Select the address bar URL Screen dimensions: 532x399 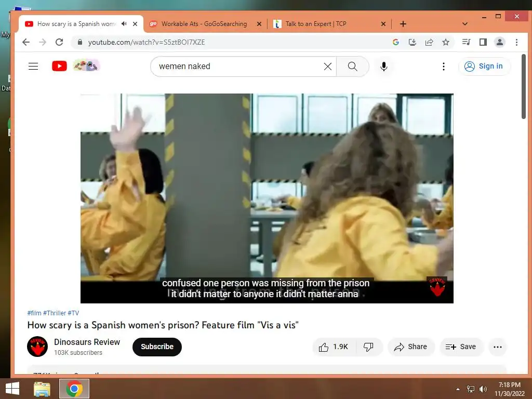pyautogui.click(x=147, y=42)
